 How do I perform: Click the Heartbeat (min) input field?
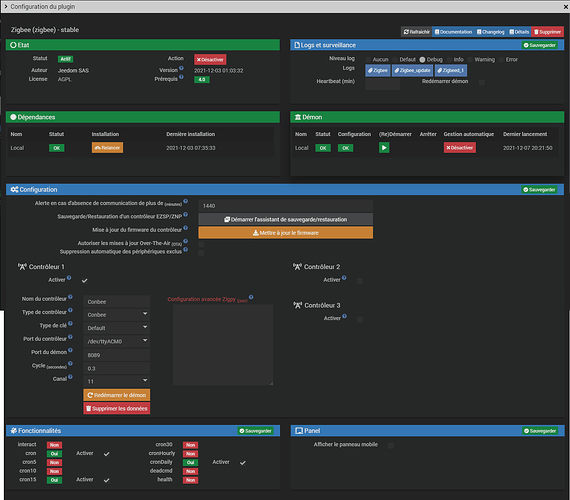[382, 84]
